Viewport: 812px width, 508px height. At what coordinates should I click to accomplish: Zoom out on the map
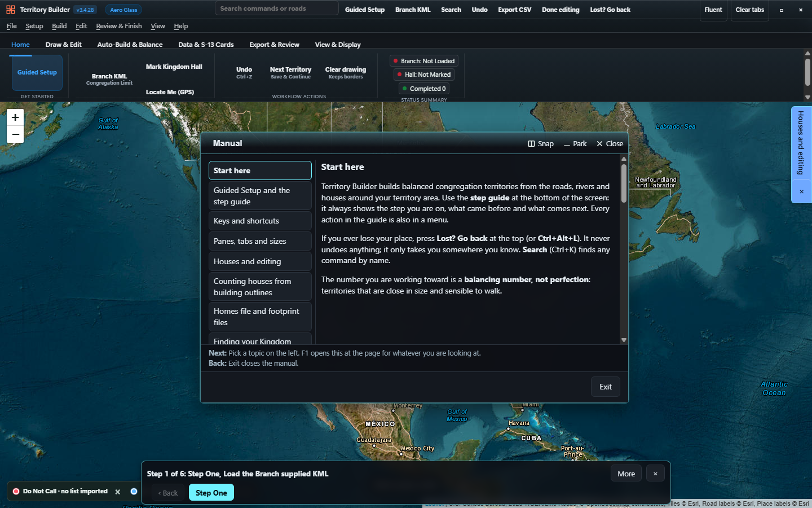(15, 134)
